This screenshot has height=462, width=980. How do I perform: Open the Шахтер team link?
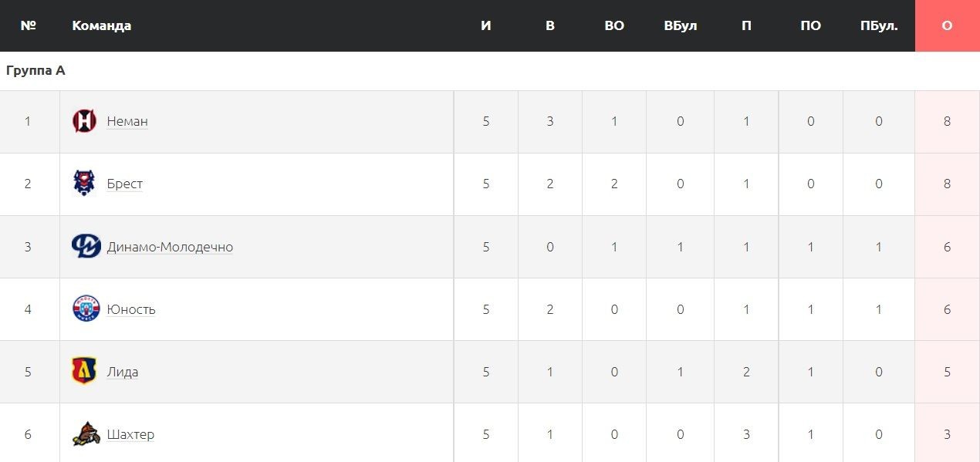click(130, 434)
